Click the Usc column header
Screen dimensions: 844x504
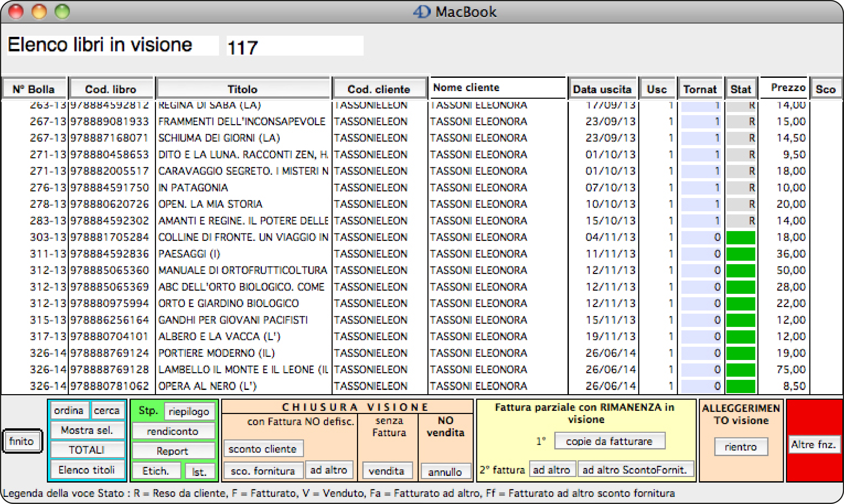click(657, 89)
